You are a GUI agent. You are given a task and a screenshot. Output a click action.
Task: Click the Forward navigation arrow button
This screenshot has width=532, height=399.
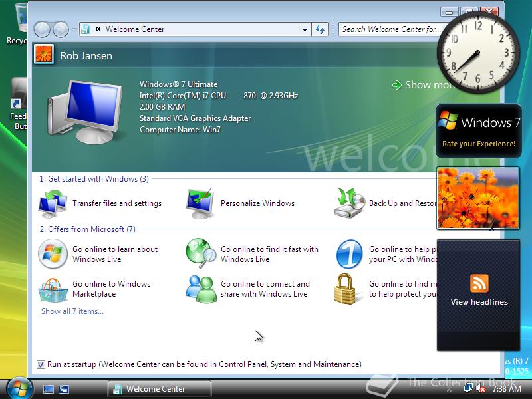tap(61, 29)
